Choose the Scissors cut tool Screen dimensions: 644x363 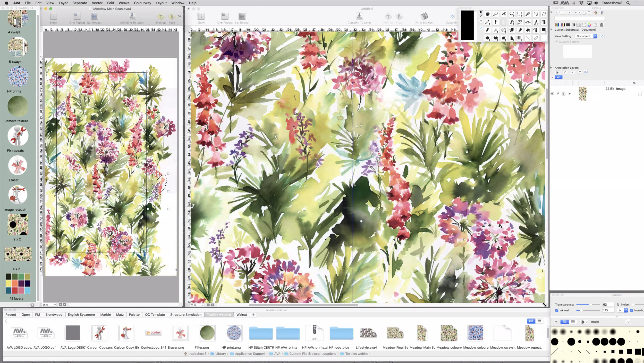[504, 14]
